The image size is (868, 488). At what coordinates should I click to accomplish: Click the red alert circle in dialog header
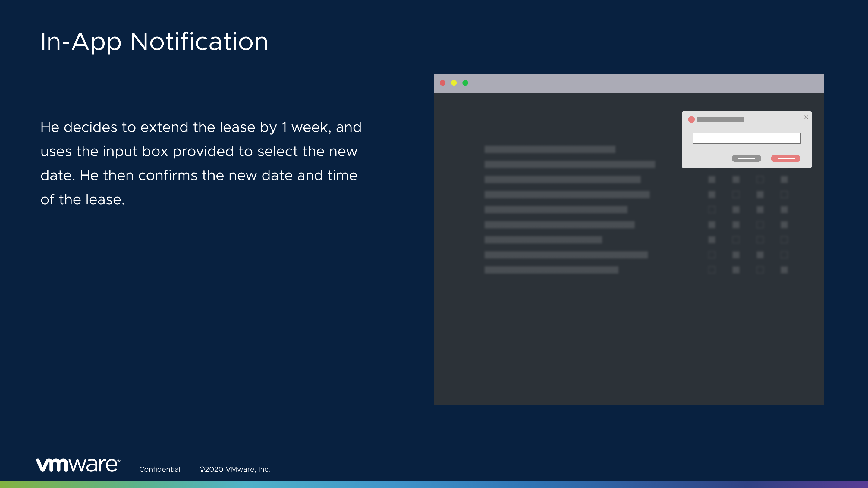(x=691, y=120)
